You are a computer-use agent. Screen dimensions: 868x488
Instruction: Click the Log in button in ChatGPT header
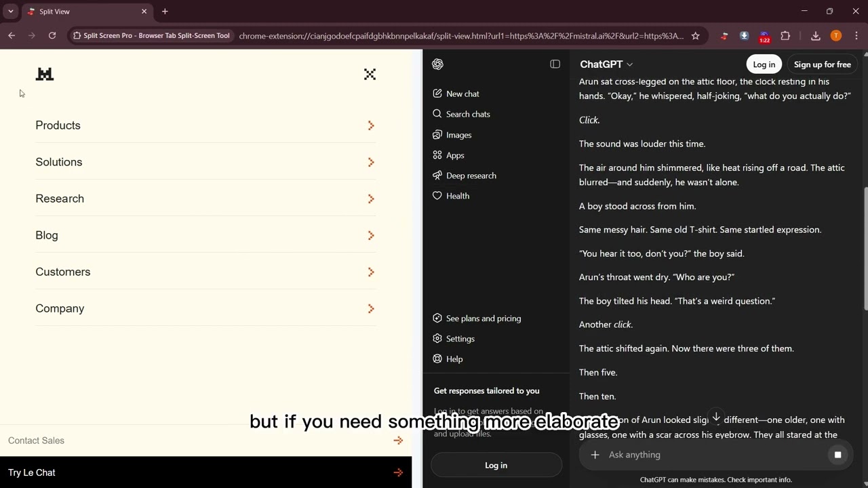pyautogui.click(x=764, y=64)
